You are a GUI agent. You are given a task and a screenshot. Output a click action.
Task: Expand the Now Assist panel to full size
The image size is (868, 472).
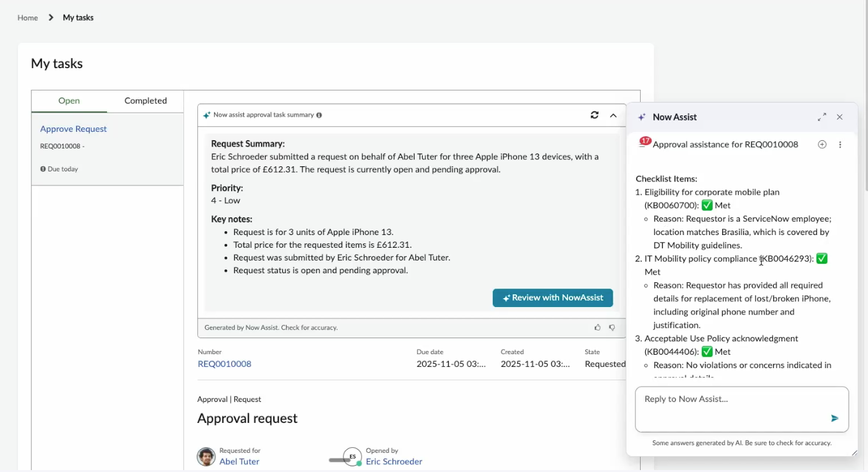point(822,117)
